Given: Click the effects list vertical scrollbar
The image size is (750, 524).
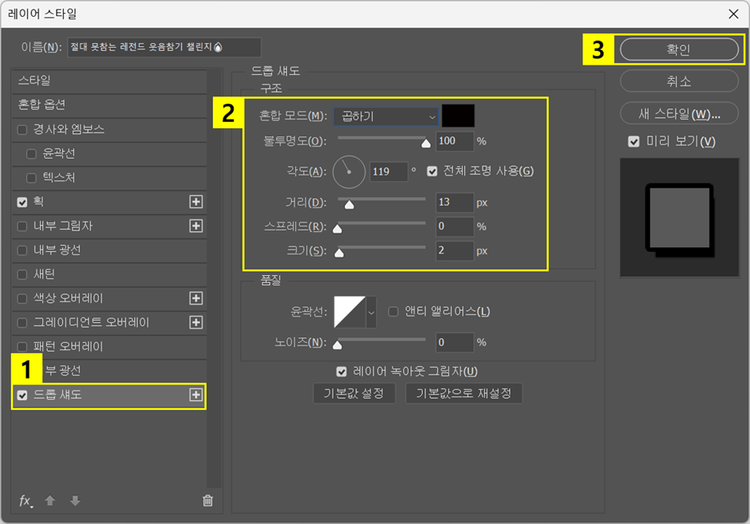Looking at the screenshot, I should [x=214, y=278].
